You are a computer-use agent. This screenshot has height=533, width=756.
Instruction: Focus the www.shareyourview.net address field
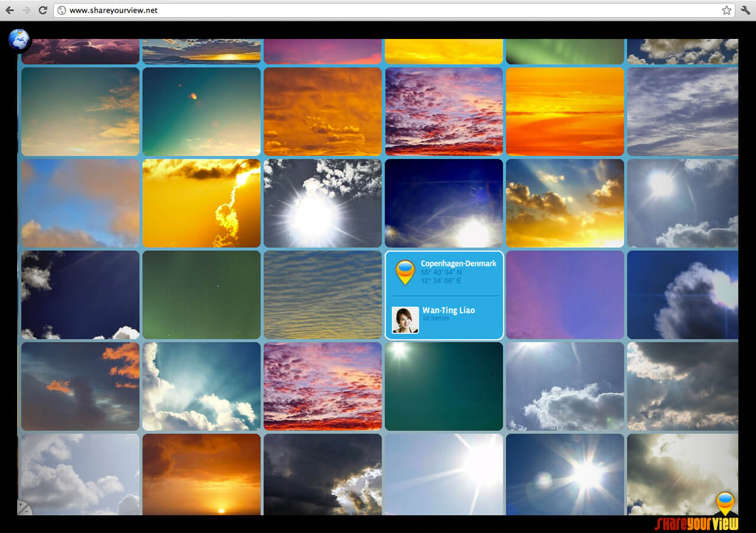(394, 10)
